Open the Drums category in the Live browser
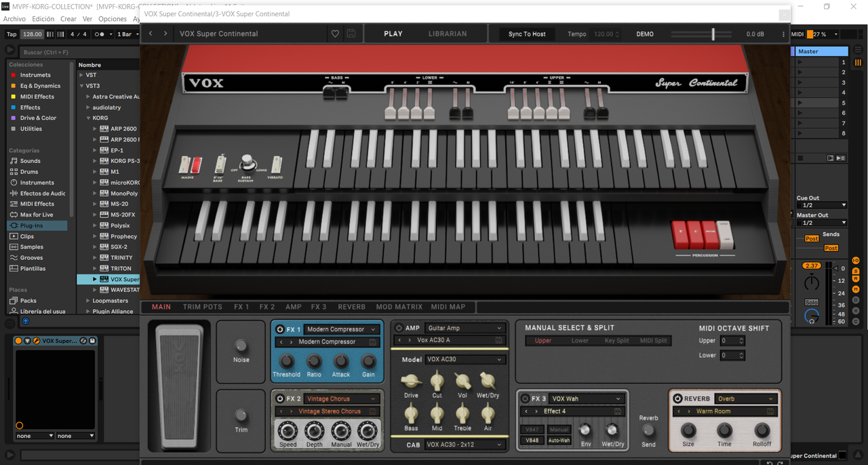The width and height of the screenshot is (868, 465). click(x=29, y=172)
